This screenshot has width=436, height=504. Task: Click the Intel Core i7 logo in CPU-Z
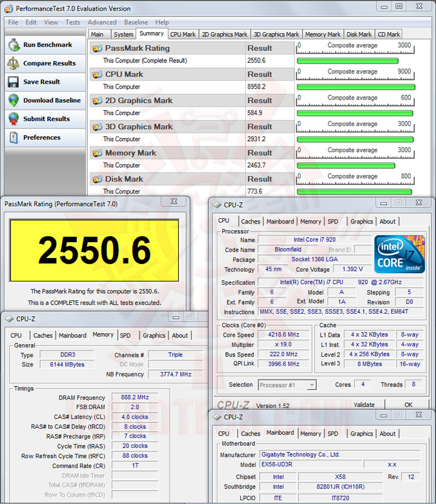[400, 254]
